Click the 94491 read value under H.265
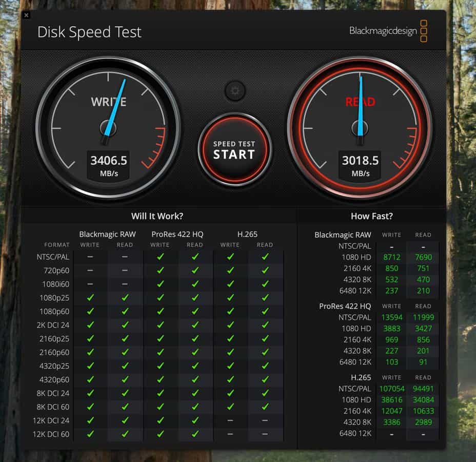 point(423,389)
